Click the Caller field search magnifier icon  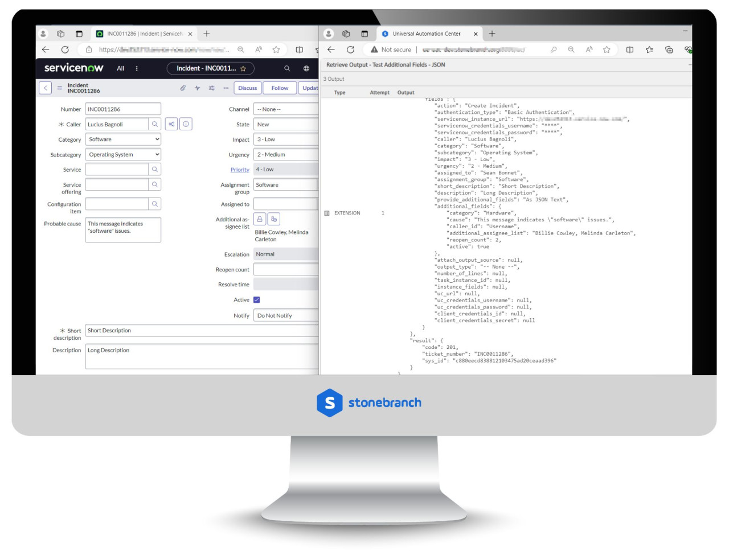[154, 124]
